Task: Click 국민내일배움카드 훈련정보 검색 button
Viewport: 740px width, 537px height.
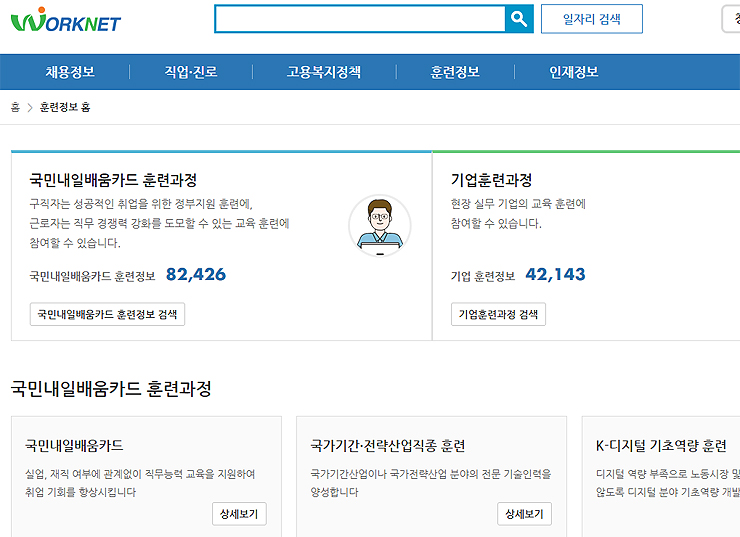Action: [x=107, y=314]
